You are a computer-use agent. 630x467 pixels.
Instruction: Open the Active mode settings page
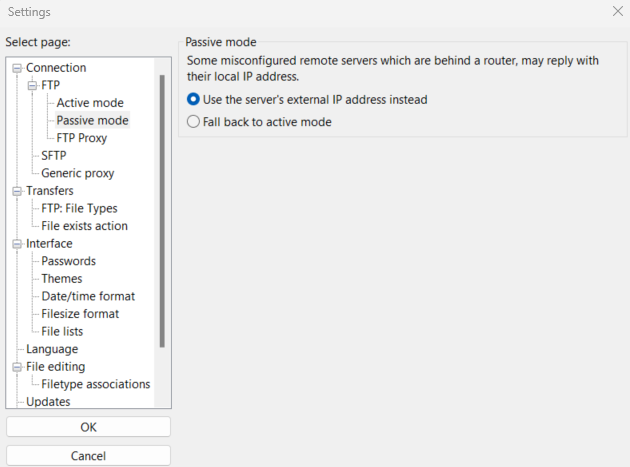coord(90,103)
